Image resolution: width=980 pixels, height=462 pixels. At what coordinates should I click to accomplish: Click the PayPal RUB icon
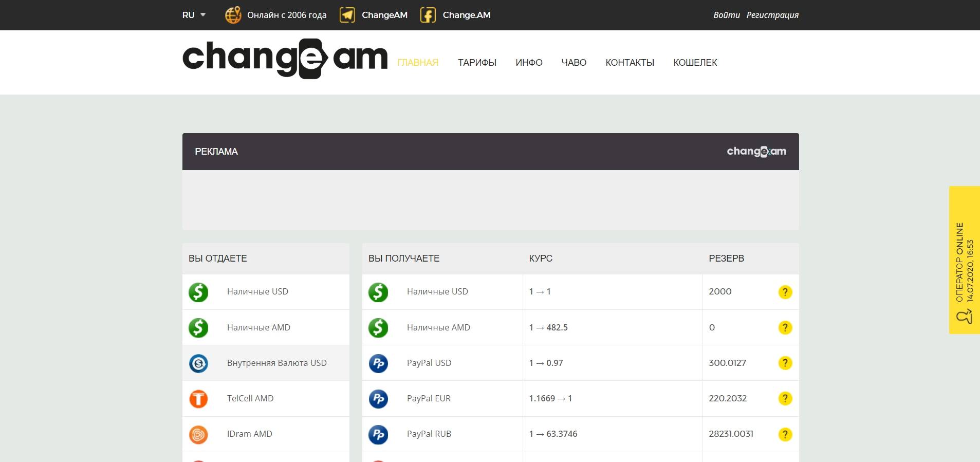378,434
